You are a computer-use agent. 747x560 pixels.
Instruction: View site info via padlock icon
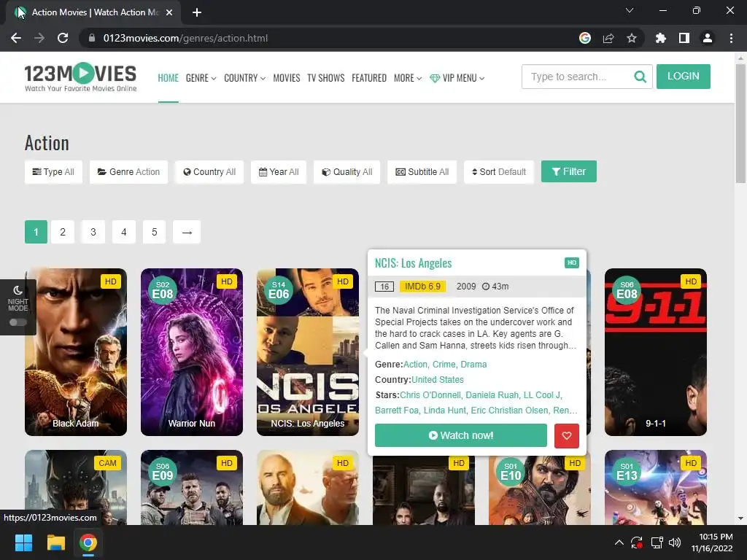click(92, 38)
